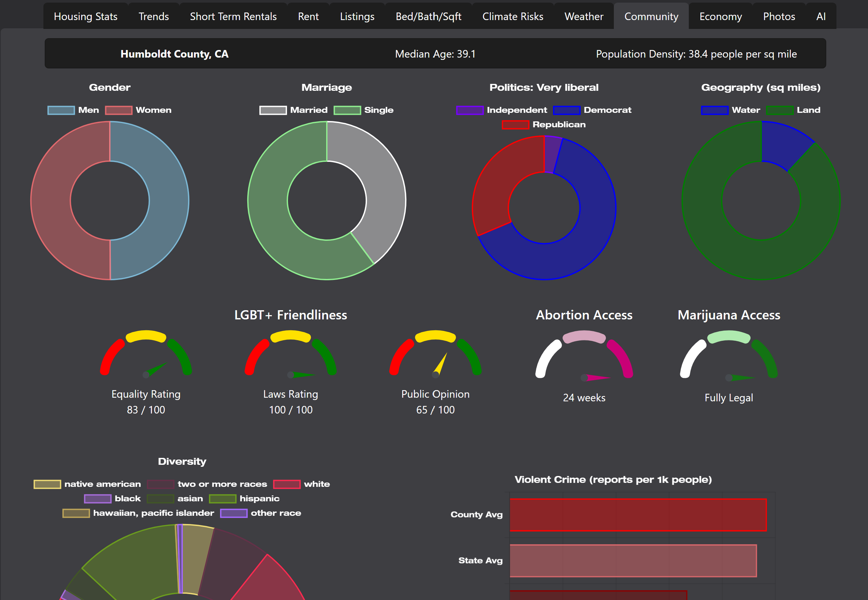
Task: Click the Population Density value text
Action: [696, 54]
